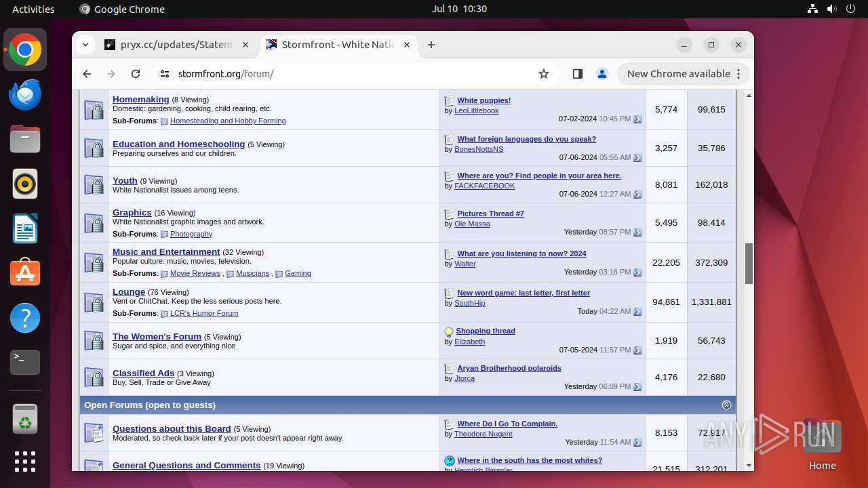Open Terminal from the dock

coord(25,363)
